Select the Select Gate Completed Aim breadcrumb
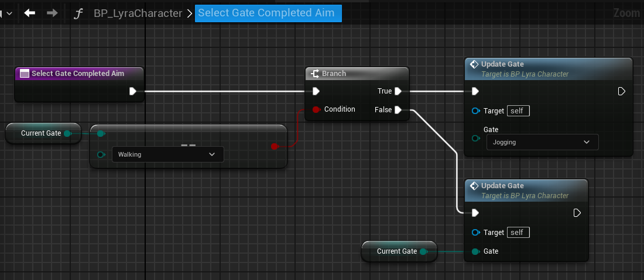Image resolution: width=644 pixels, height=280 pixels. [268, 13]
